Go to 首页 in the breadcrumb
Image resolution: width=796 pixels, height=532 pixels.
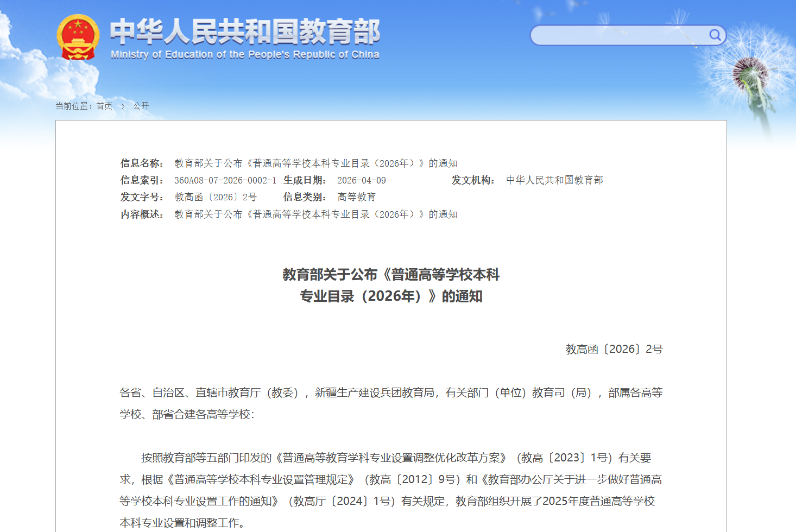click(104, 106)
